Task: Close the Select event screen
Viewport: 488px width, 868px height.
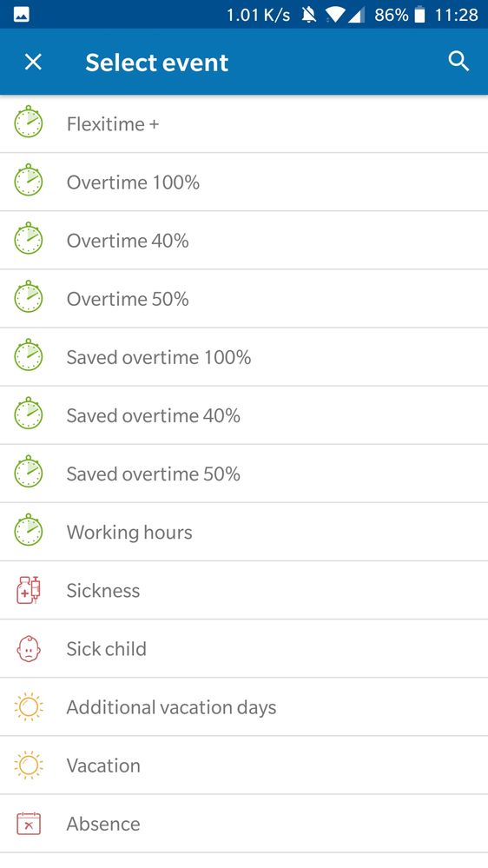Action: point(33,62)
